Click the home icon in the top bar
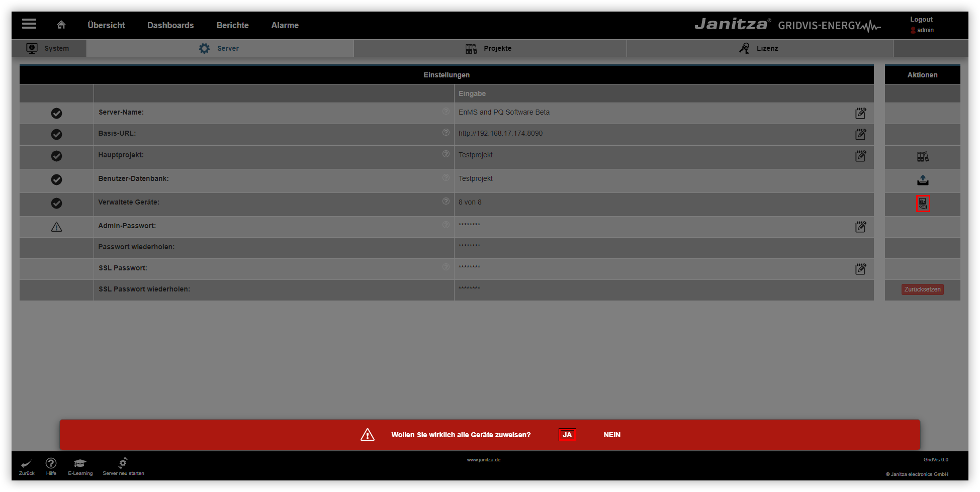Viewport: 980px width, 492px height. click(61, 24)
